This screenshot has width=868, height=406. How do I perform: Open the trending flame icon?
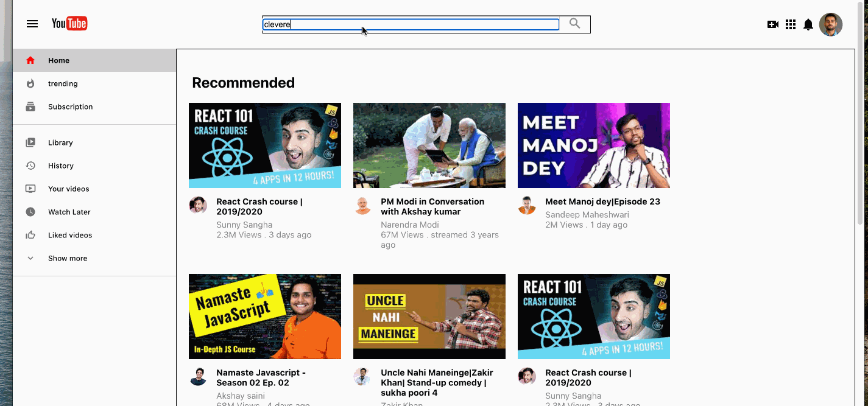pos(30,83)
